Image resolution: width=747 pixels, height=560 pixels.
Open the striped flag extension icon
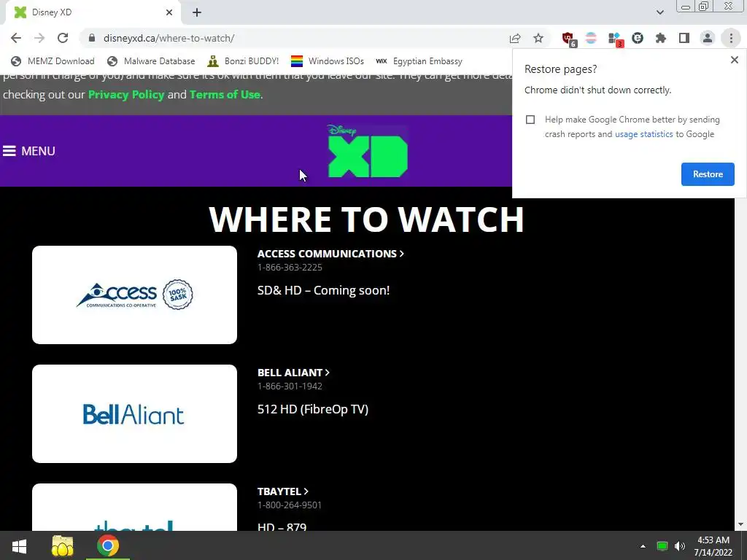point(591,38)
